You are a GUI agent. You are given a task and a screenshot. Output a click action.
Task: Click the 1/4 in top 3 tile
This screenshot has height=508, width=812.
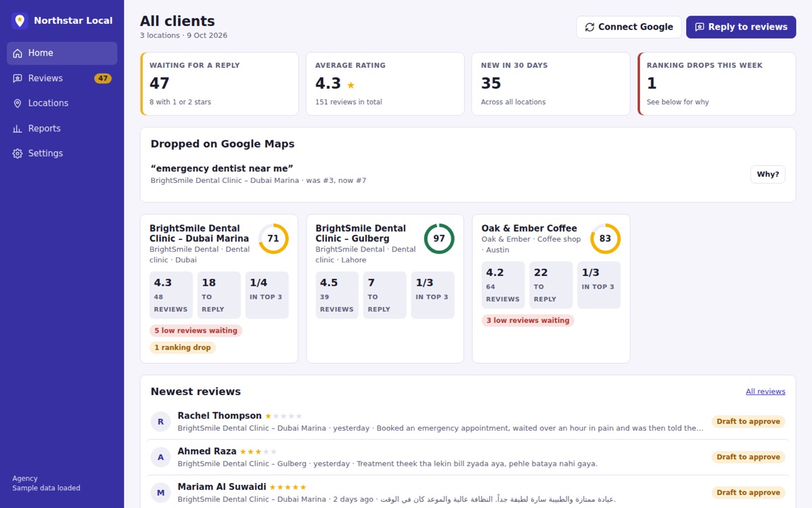point(267,295)
